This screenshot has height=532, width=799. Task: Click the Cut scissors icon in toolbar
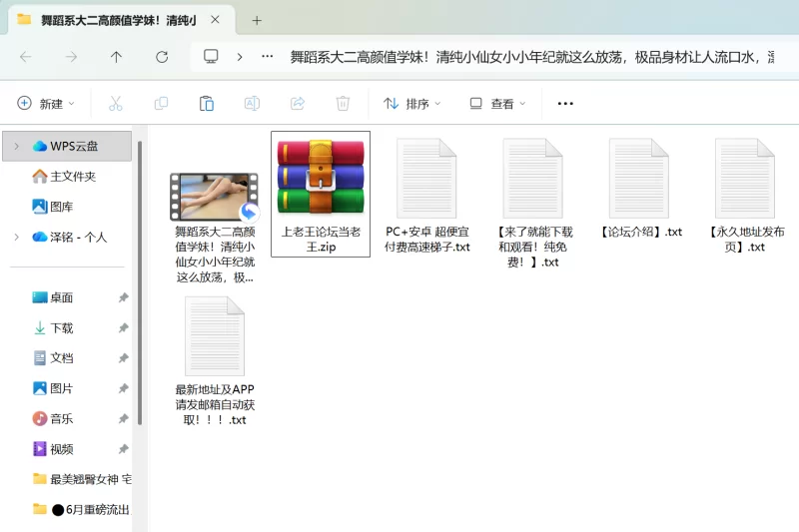(x=115, y=103)
